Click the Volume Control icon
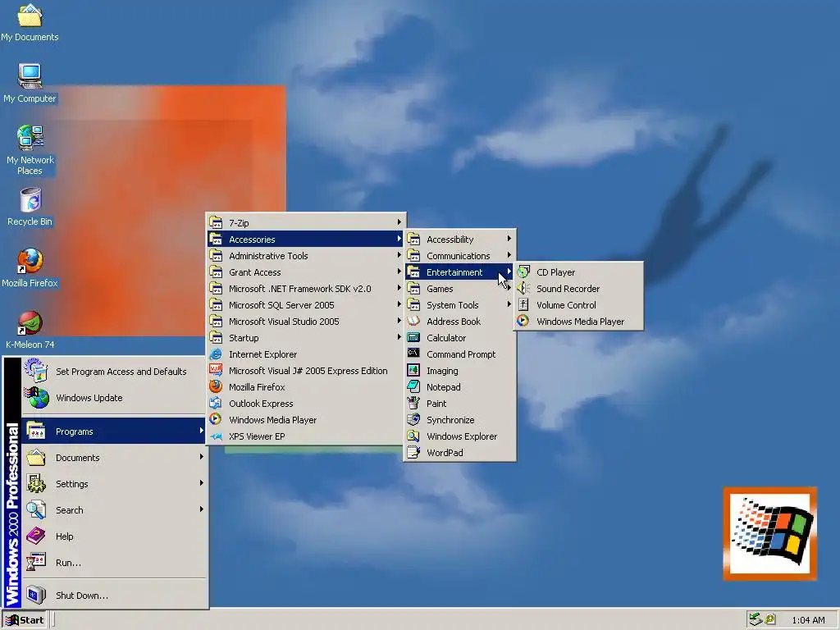840x630 pixels. coord(523,305)
